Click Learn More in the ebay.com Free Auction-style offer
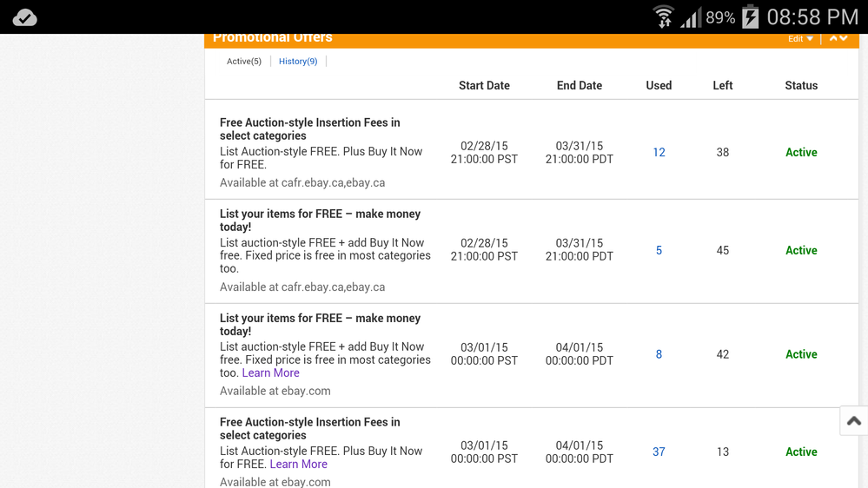 coord(298,465)
